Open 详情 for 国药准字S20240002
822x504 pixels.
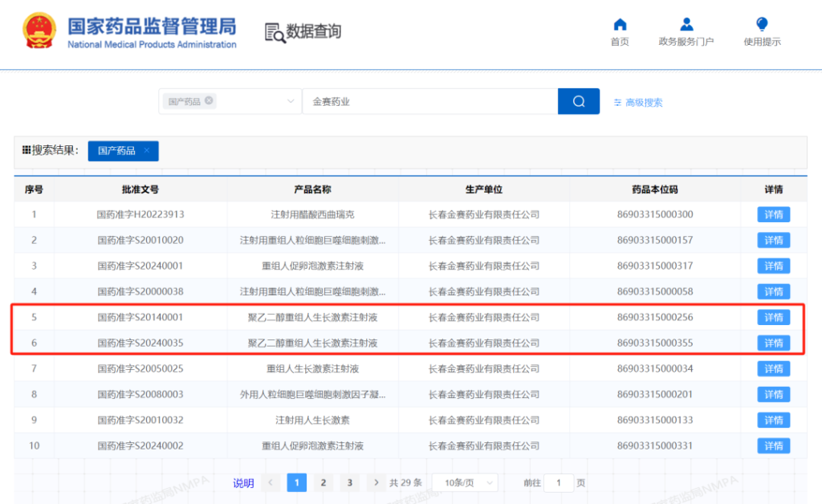tap(773, 445)
